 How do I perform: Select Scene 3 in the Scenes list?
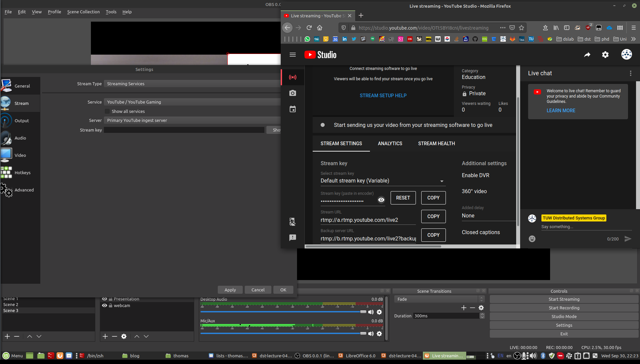[x=48, y=310]
